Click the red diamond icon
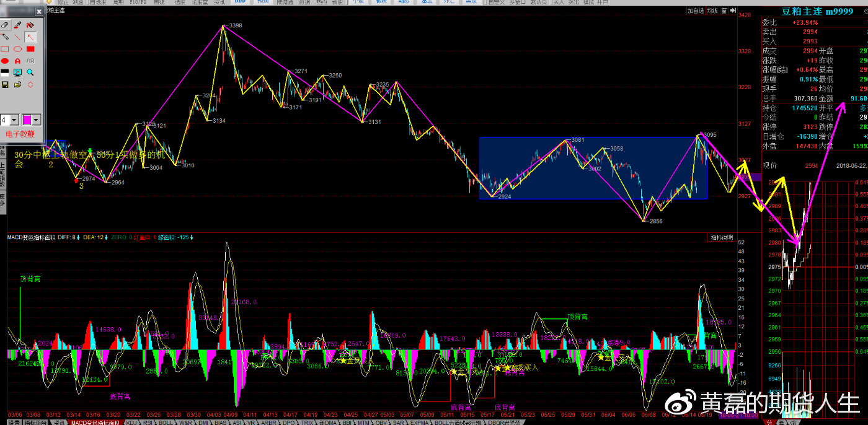This screenshot has height=425, width=868. pyautogui.click(x=30, y=84)
